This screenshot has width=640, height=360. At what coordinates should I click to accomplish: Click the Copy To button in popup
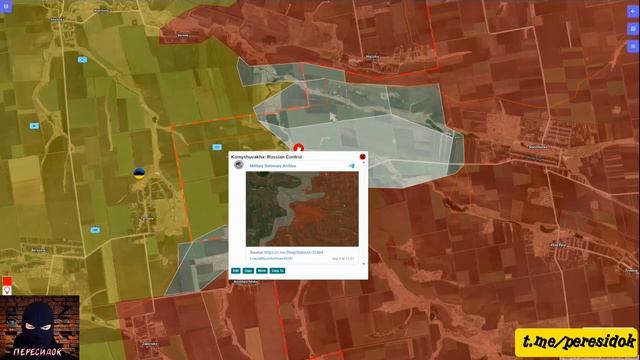277,271
